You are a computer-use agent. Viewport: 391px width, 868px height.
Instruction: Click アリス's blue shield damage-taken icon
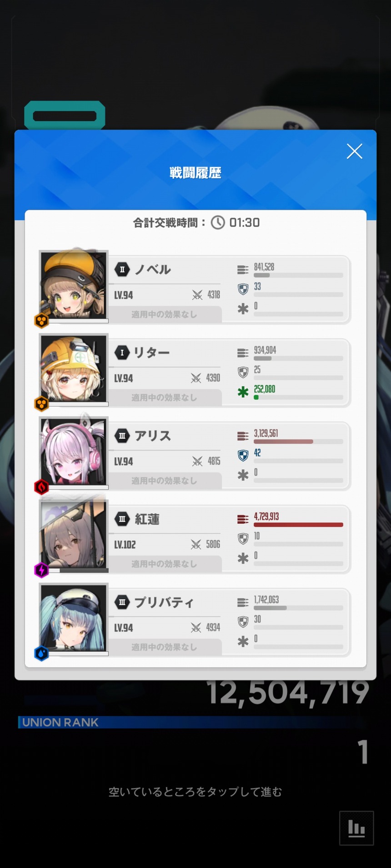243,456
